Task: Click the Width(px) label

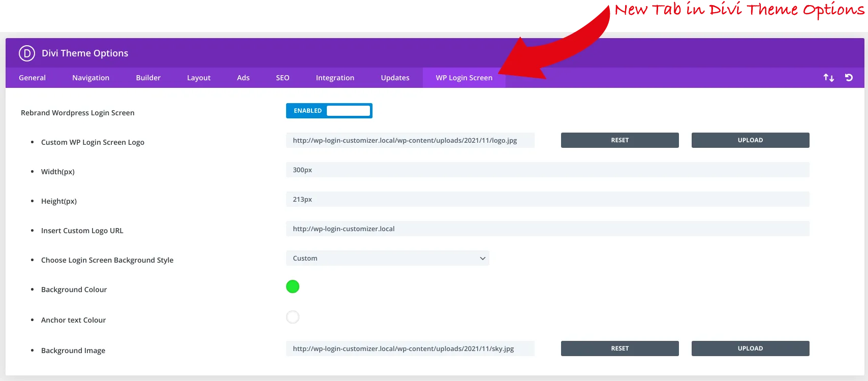Action: (x=58, y=172)
